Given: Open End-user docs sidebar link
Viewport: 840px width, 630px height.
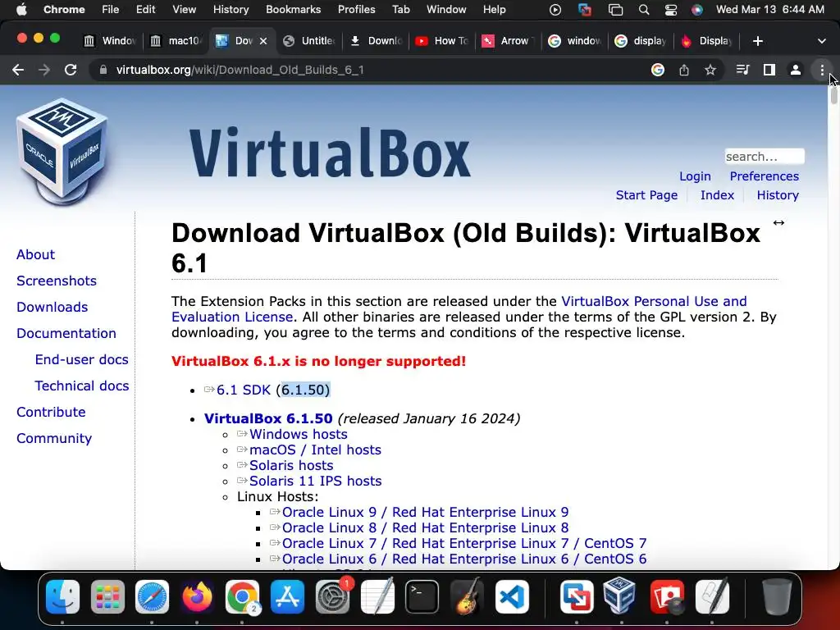Looking at the screenshot, I should pyautogui.click(x=81, y=359).
